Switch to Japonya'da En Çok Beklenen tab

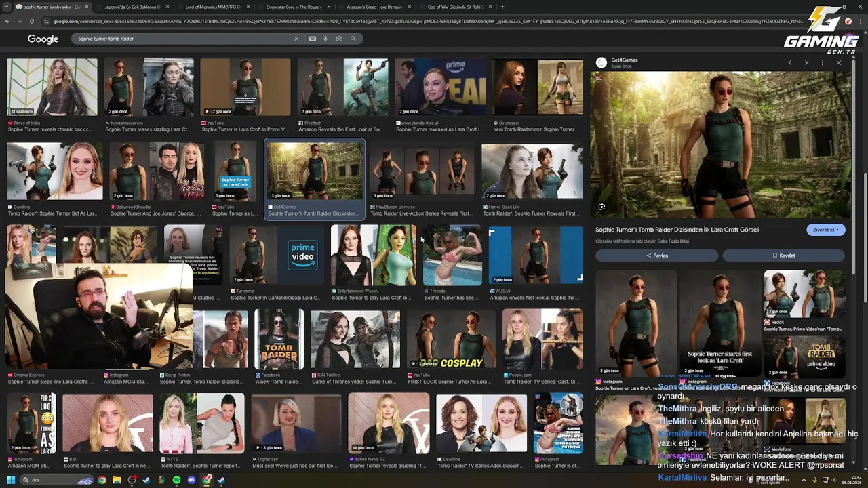[x=132, y=7]
